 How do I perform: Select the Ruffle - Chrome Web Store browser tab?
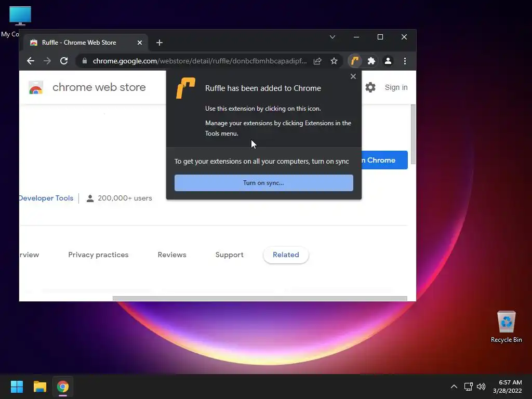pos(86,43)
